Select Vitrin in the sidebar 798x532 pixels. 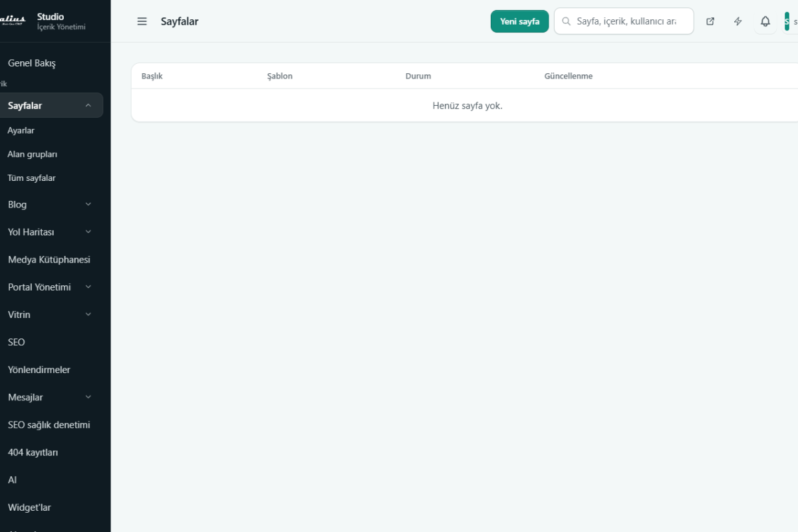(19, 315)
